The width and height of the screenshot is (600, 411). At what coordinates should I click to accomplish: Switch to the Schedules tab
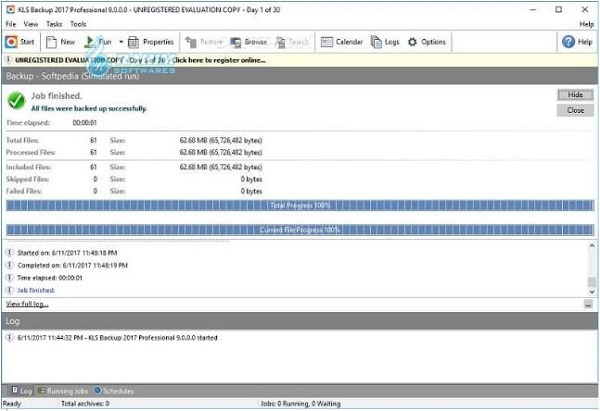pyautogui.click(x=114, y=391)
